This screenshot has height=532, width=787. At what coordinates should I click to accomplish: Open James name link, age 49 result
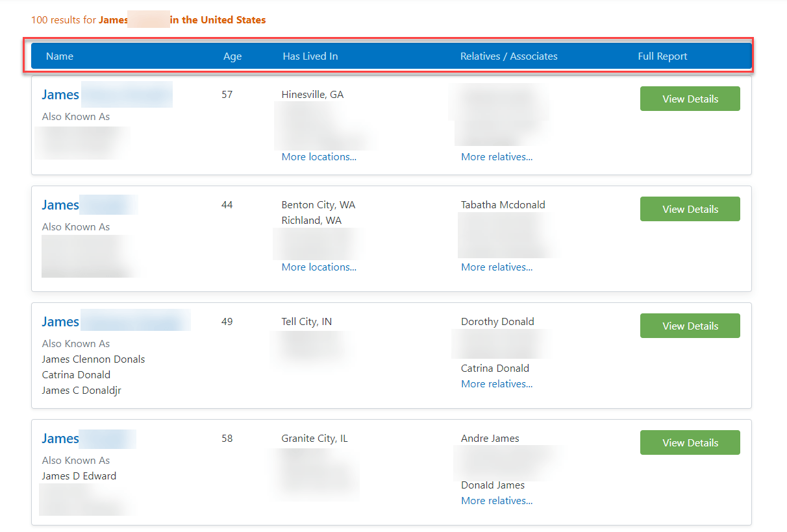click(x=60, y=322)
